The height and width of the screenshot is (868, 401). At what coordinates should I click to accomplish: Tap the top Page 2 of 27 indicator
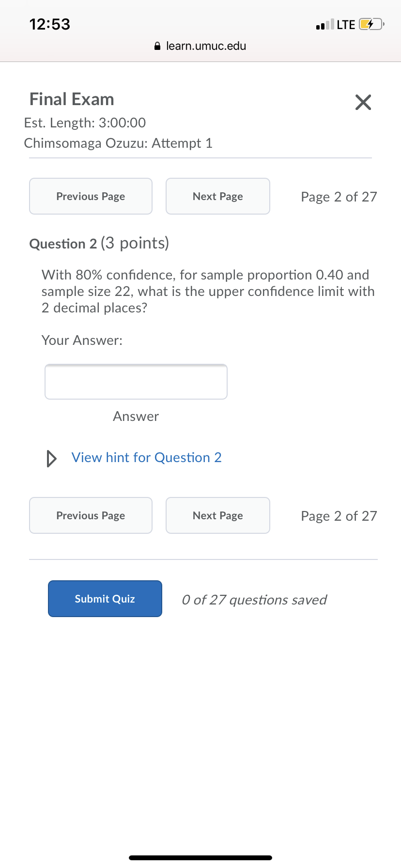[339, 197]
